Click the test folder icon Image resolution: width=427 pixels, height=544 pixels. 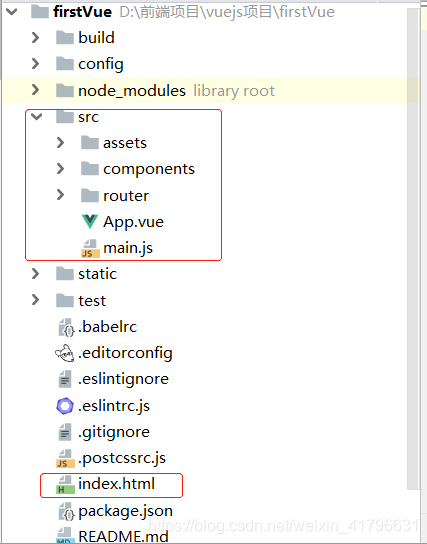pyautogui.click(x=65, y=300)
